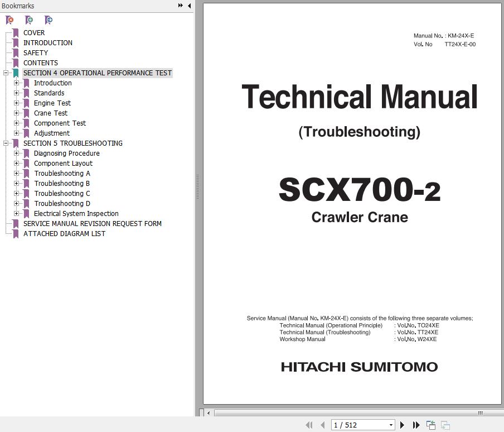Open the ATTACHED DIAGRAM LIST bookmark

[x=64, y=234]
